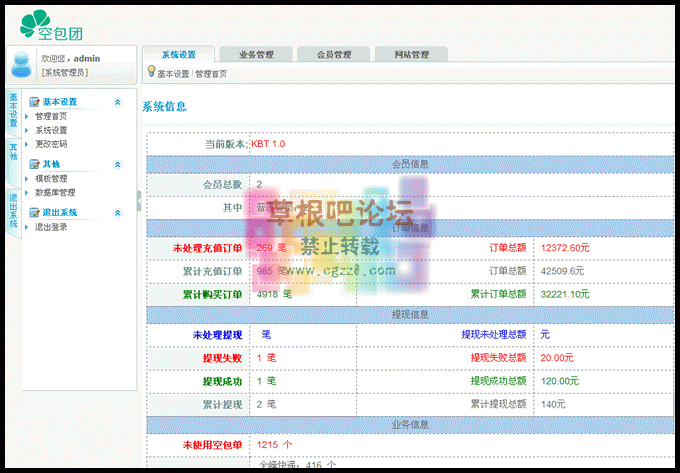The height and width of the screenshot is (473, 680).
Task: Switch to the 业务管理 top tab
Action: (x=256, y=55)
